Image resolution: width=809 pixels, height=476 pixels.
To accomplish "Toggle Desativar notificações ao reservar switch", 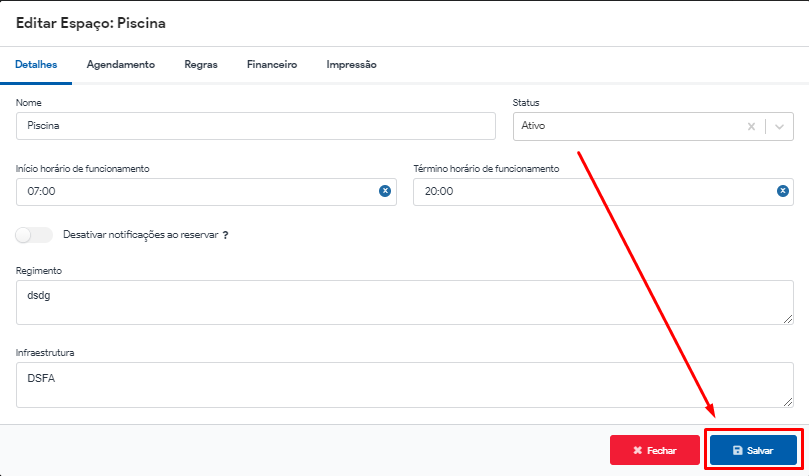I will (34, 235).
